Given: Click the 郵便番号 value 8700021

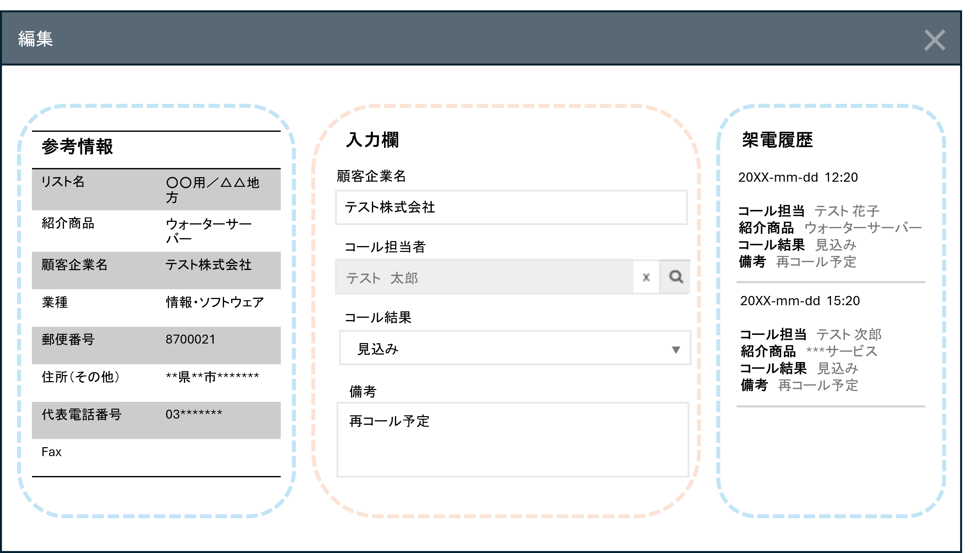Looking at the screenshot, I should pyautogui.click(x=190, y=339).
